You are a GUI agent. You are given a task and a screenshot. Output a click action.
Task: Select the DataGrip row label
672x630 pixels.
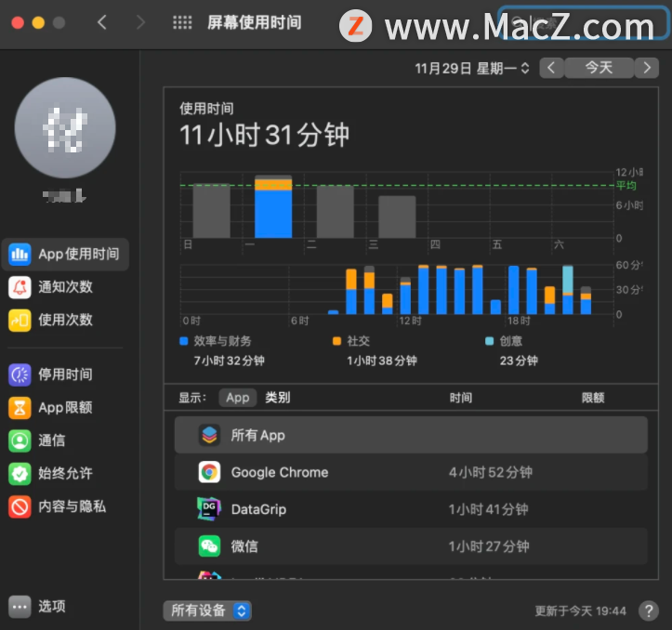point(258,509)
